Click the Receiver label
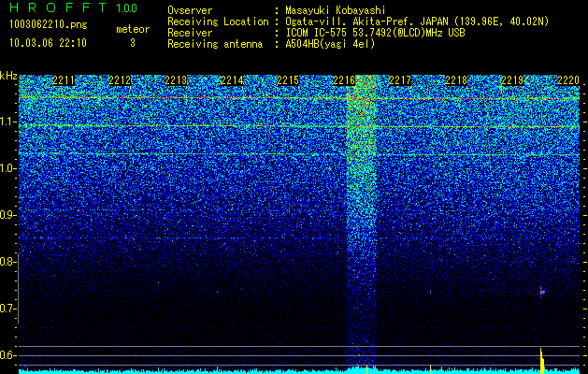Viewport: 588px width, 374px height. tap(190, 33)
